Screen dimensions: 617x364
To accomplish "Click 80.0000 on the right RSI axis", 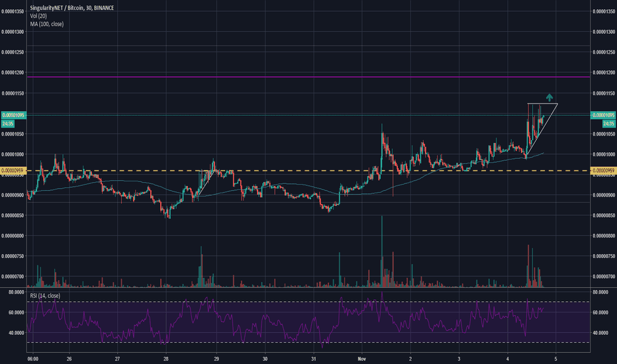I will coord(600,293).
